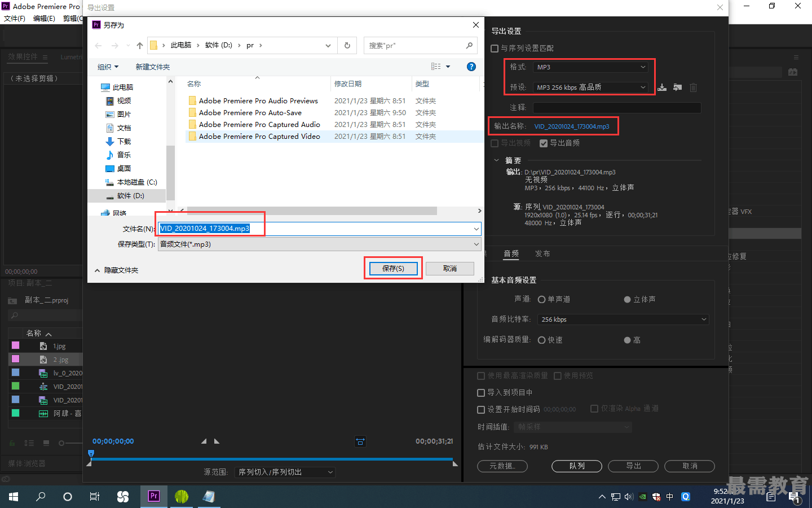Click Cancel (取消) in Save As dialog
The height and width of the screenshot is (508, 812).
450,269
